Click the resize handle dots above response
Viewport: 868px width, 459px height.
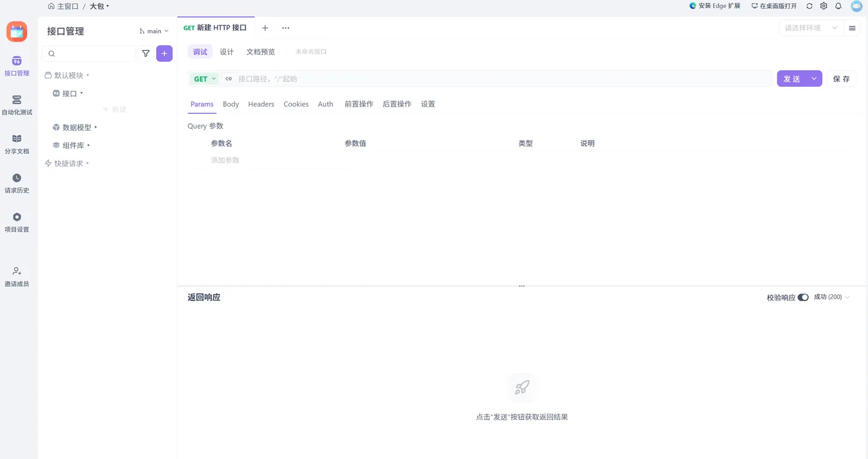click(x=522, y=286)
